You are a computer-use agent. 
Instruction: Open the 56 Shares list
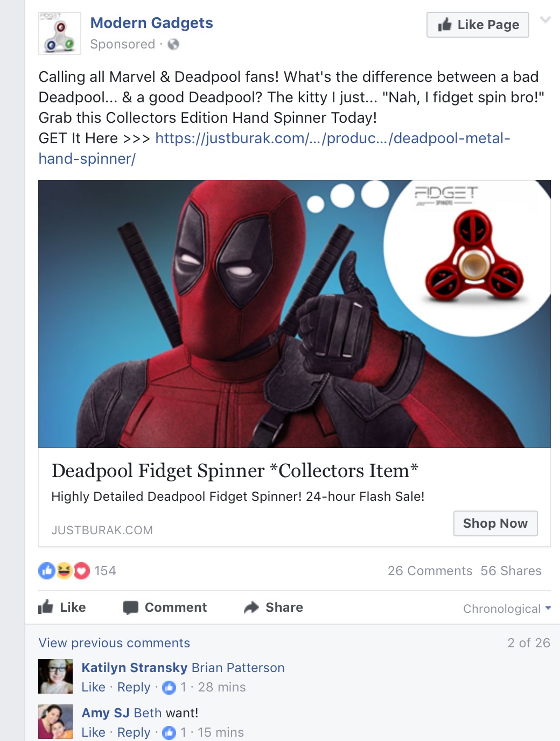[511, 571]
